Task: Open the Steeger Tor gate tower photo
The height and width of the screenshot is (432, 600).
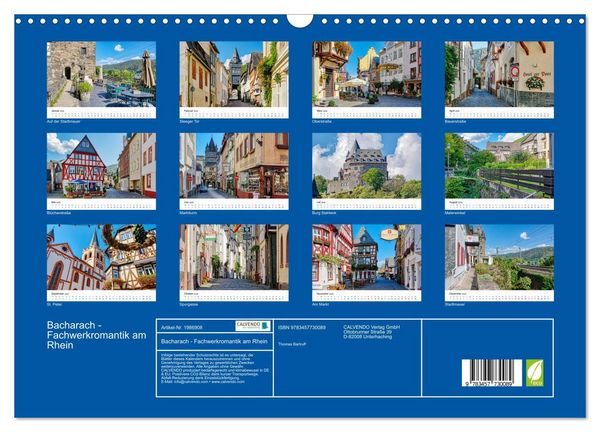Action: coord(234,74)
